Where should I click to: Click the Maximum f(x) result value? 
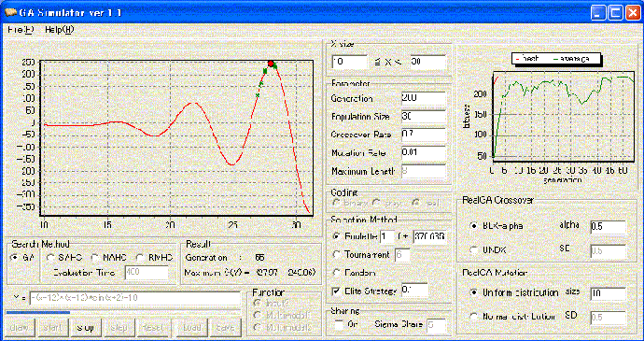(x=285, y=272)
